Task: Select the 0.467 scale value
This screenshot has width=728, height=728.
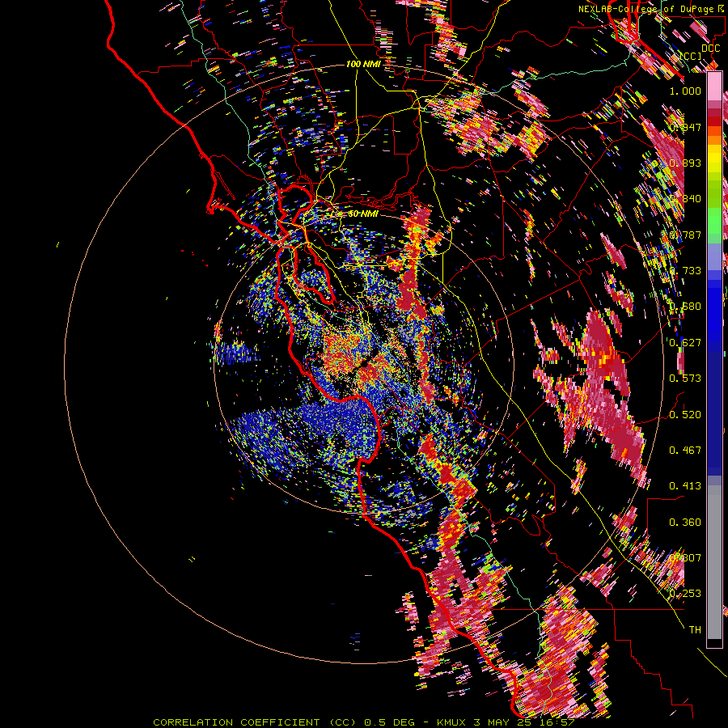Action: [x=685, y=451]
